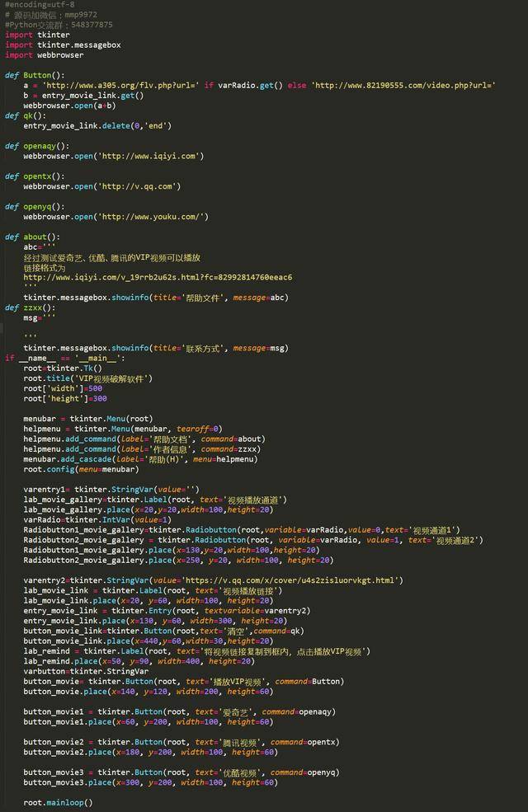Click the 'http://www.a305.org/flv.php?url=' string
The image size is (528, 812).
click(x=120, y=86)
